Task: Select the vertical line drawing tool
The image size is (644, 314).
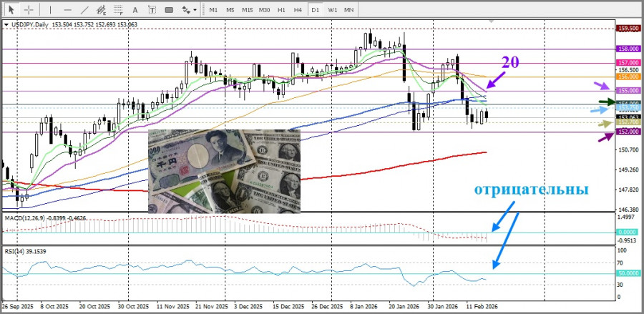Action: pos(51,9)
